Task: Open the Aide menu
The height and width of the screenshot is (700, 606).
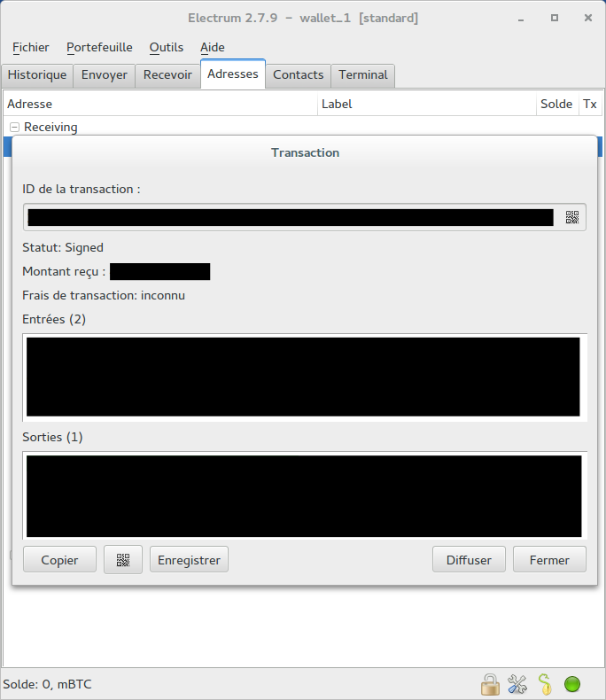Action: pos(213,47)
